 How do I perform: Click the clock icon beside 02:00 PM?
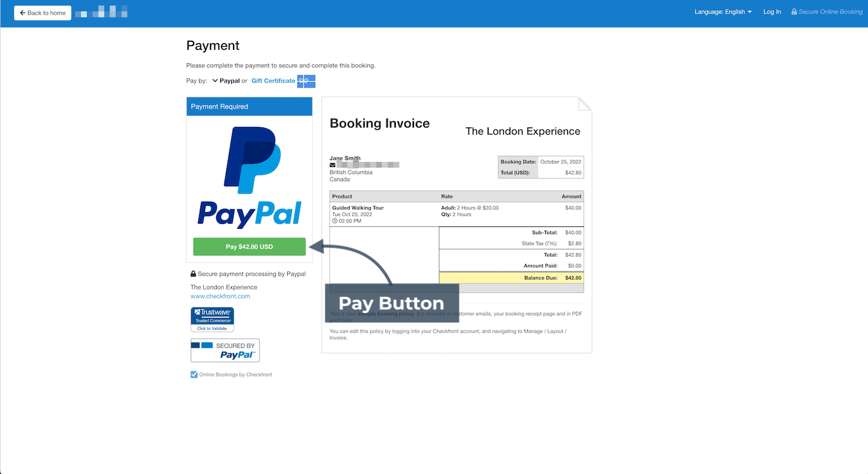(334, 221)
